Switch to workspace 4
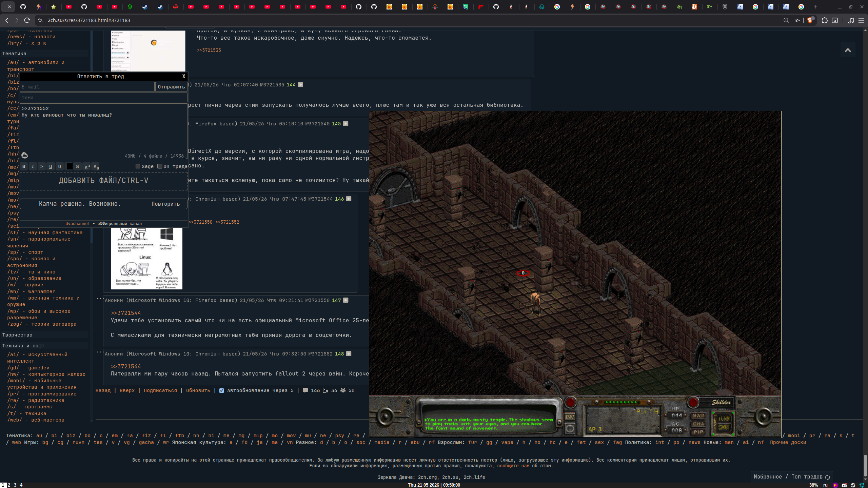The height and width of the screenshot is (488, 868). [21, 485]
